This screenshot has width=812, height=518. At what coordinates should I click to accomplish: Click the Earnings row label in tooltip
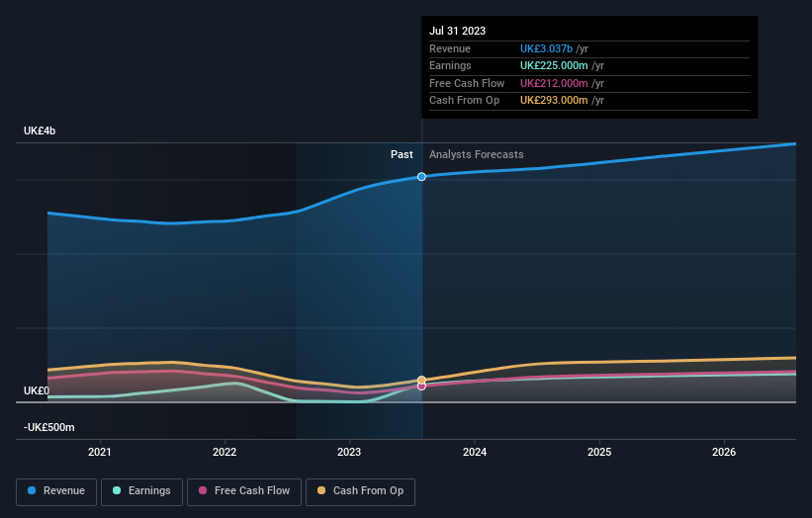[x=450, y=65]
